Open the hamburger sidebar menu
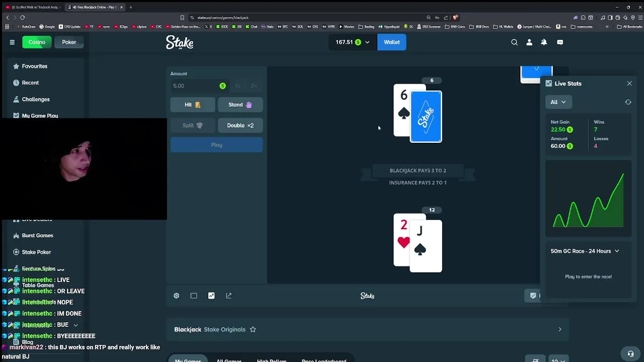644x362 pixels. click(x=12, y=42)
